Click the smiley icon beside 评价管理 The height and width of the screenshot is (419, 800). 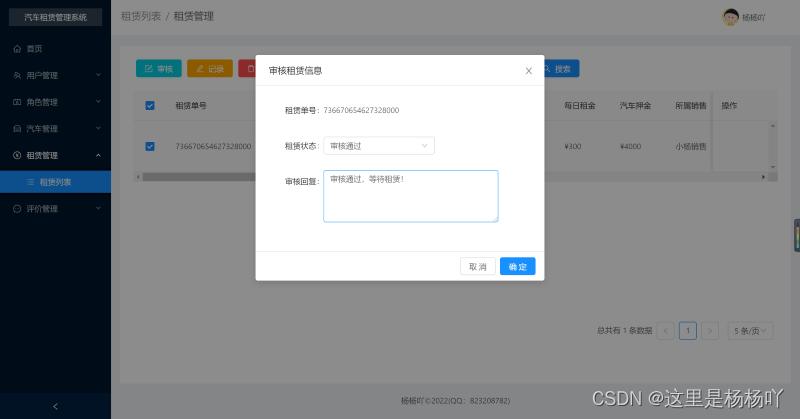(x=17, y=208)
